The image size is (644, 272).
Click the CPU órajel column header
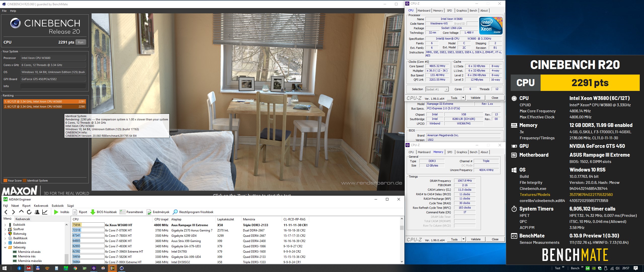(x=161, y=219)
